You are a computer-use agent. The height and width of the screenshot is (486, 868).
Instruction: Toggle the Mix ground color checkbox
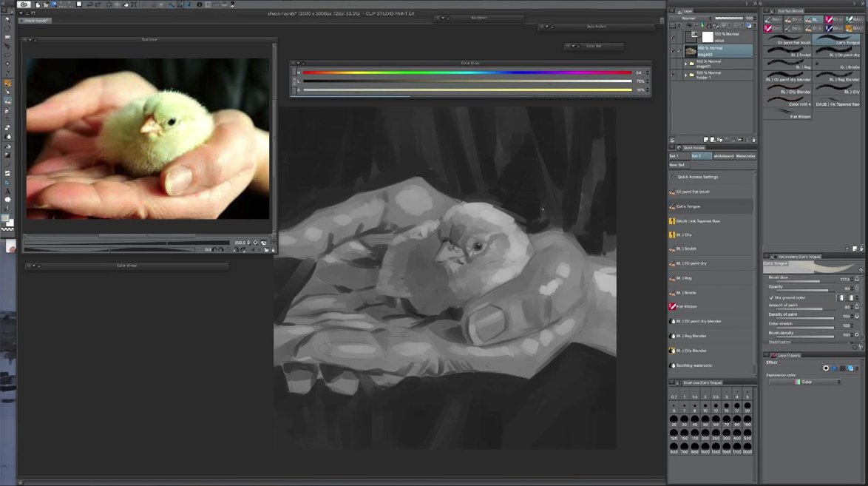click(x=771, y=297)
